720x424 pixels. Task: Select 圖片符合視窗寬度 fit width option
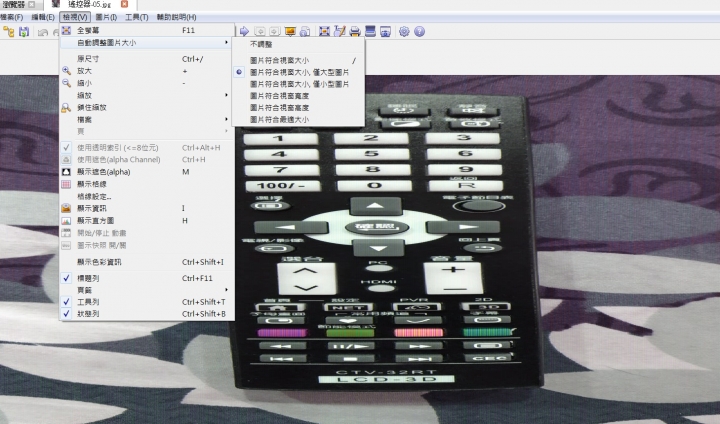click(298, 96)
